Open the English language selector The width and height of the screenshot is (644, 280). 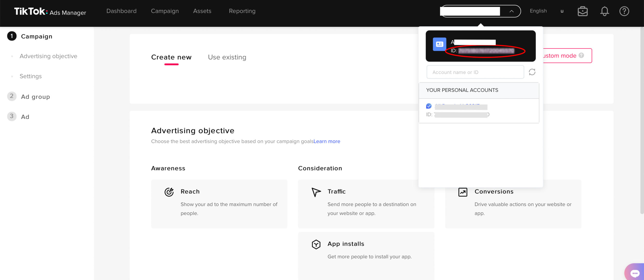[x=538, y=11]
